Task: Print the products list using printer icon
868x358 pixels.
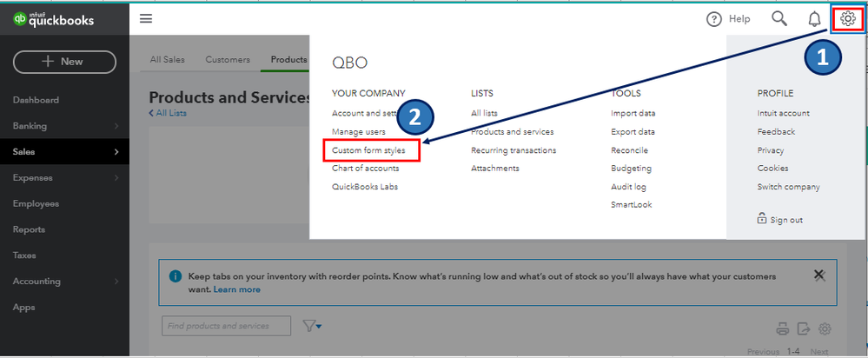Action: click(x=782, y=328)
